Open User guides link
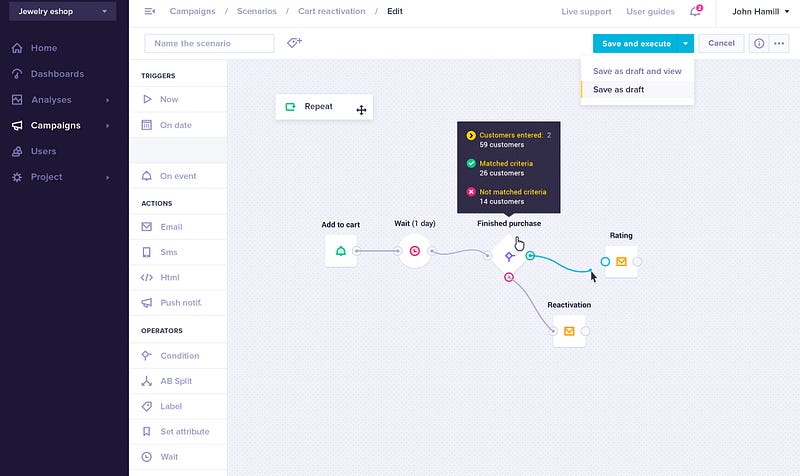The height and width of the screenshot is (476, 800). (x=651, y=12)
